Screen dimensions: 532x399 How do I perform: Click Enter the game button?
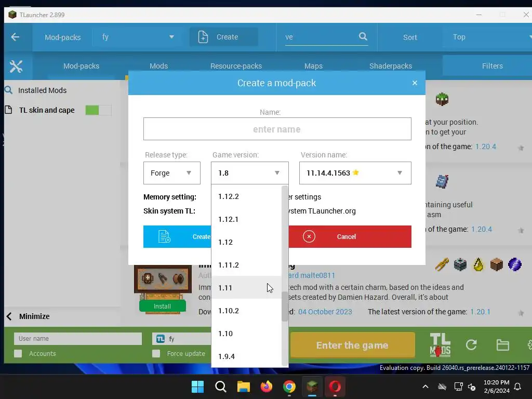(353, 345)
